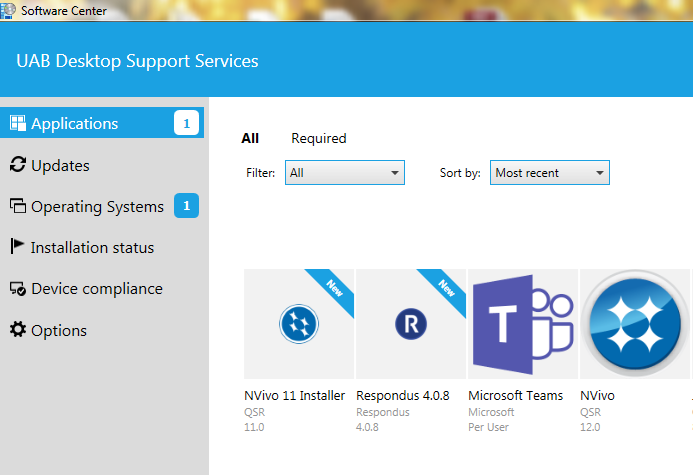Select the NVivo 12.0 app icon
Image resolution: width=693 pixels, height=475 pixels.
pos(635,323)
